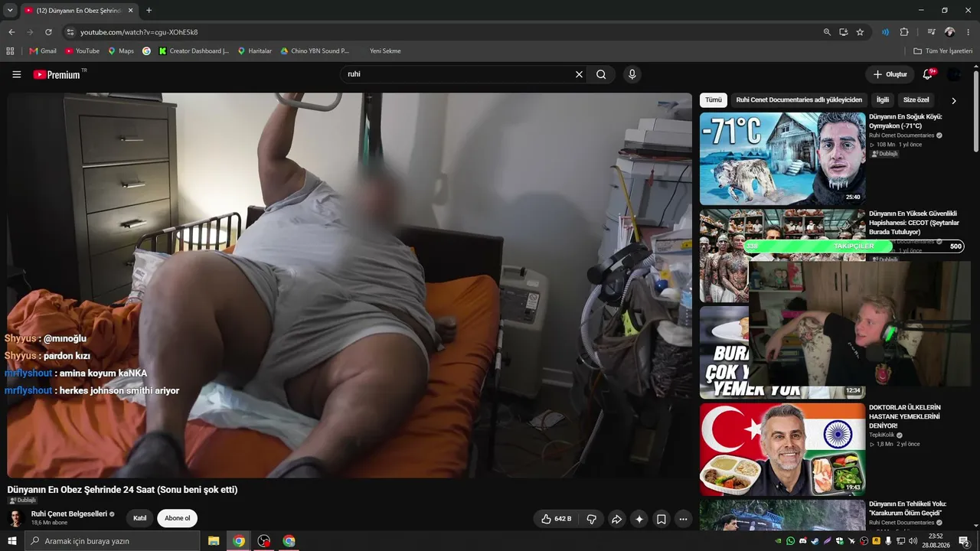980x551 pixels.
Task: Open more actions under the video
Action: point(684,519)
